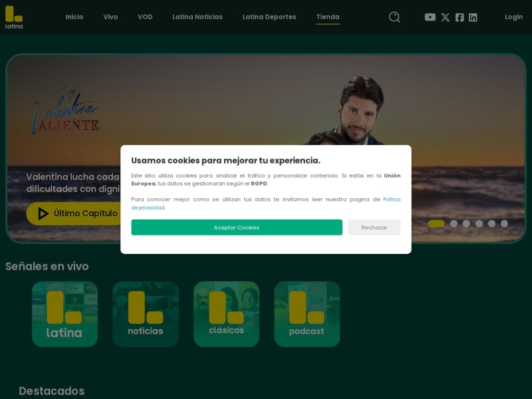Click the cookie dialog title text
The width and height of the screenshot is (532, 399).
point(225,160)
